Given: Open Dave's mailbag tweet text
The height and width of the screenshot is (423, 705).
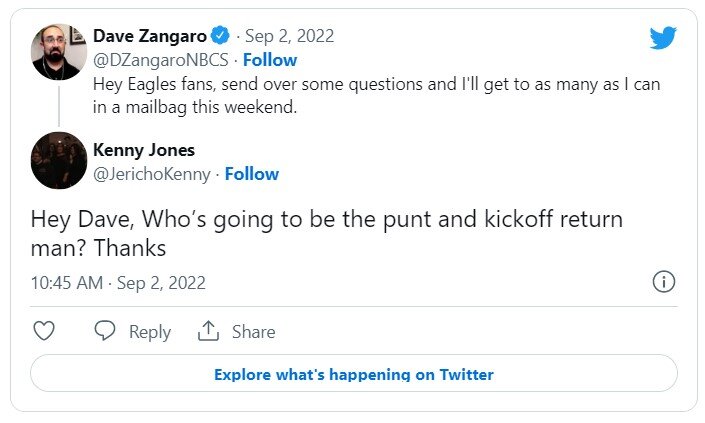Looking at the screenshot, I should coord(376,96).
